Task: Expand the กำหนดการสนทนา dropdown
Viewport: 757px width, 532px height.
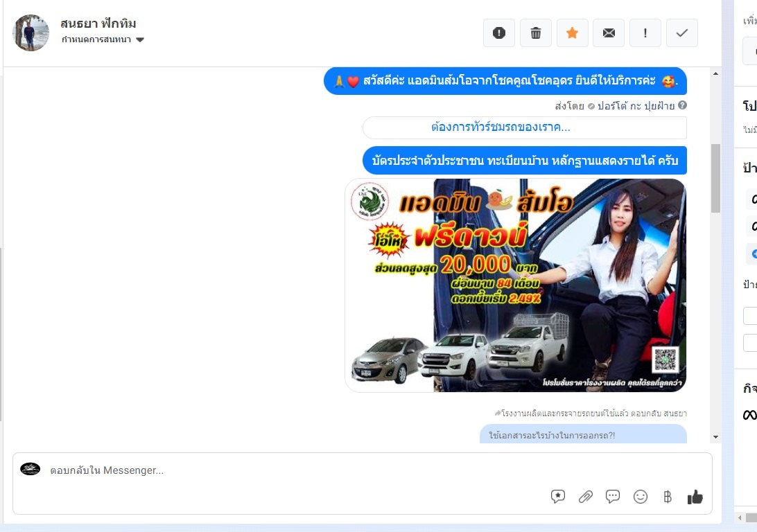Action: (103, 39)
